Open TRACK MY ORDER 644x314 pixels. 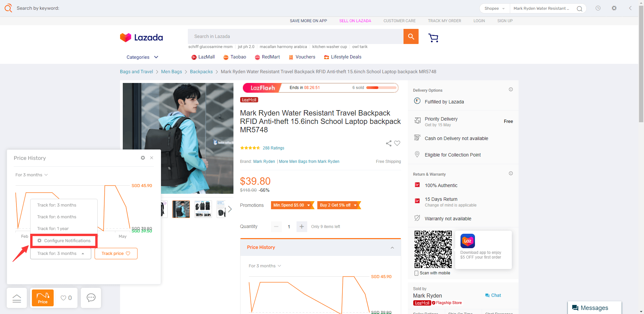(x=444, y=21)
